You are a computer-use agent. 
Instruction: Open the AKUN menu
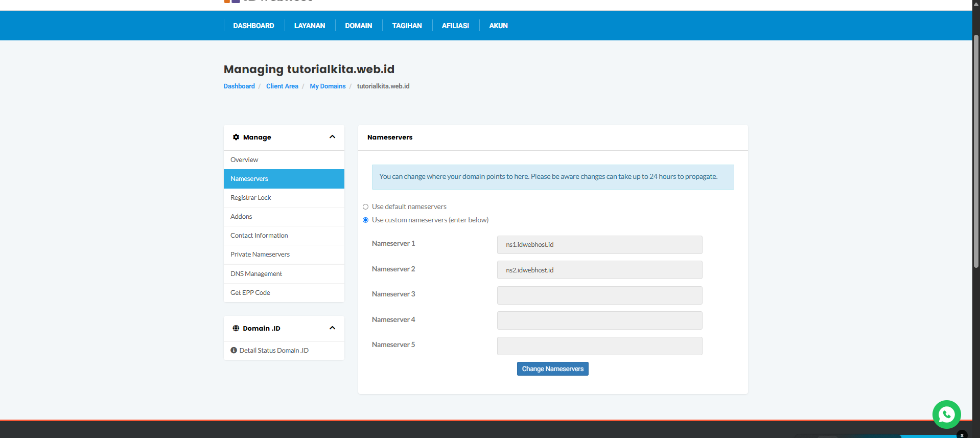point(498,26)
